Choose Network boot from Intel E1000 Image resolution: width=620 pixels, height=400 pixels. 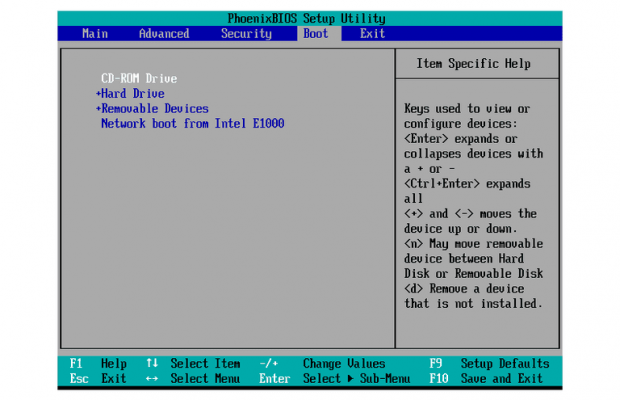pos(192,123)
